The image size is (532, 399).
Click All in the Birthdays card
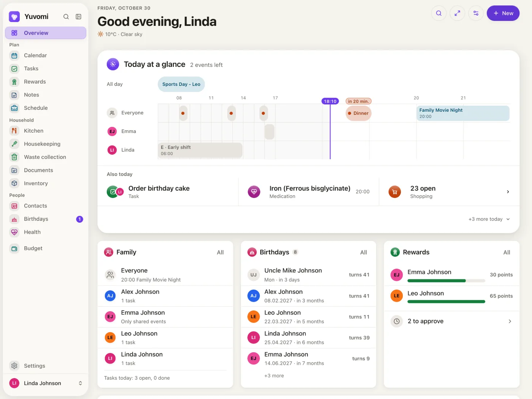tap(364, 252)
